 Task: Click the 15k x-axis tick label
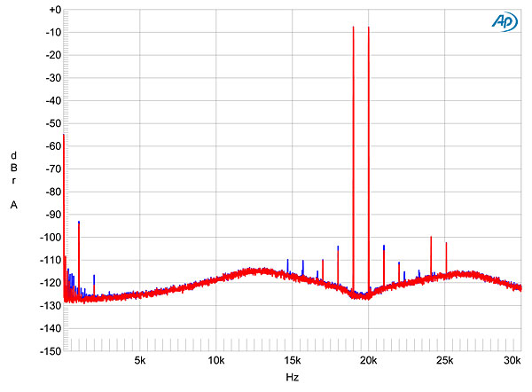(292, 361)
